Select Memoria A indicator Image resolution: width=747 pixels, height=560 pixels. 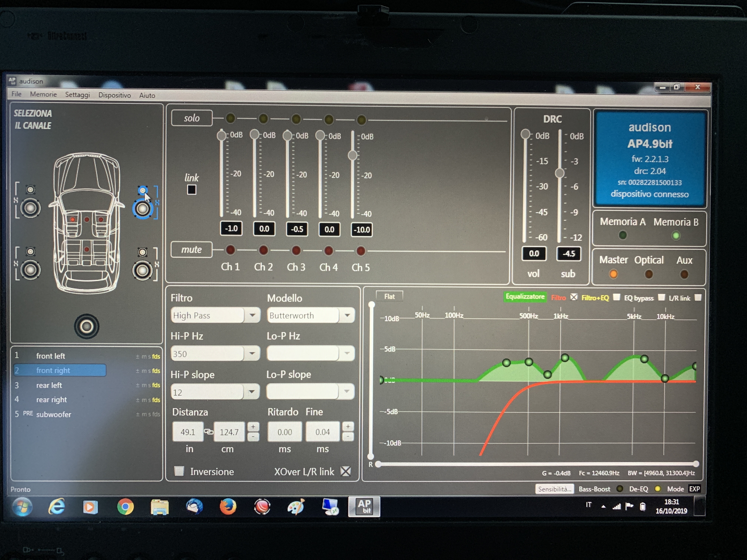coord(623,235)
